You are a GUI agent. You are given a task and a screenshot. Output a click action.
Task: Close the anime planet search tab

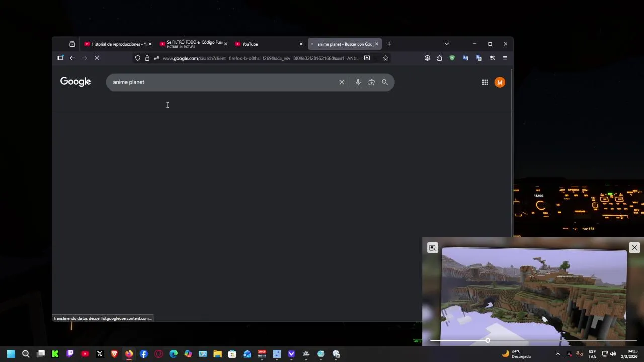[x=376, y=44]
